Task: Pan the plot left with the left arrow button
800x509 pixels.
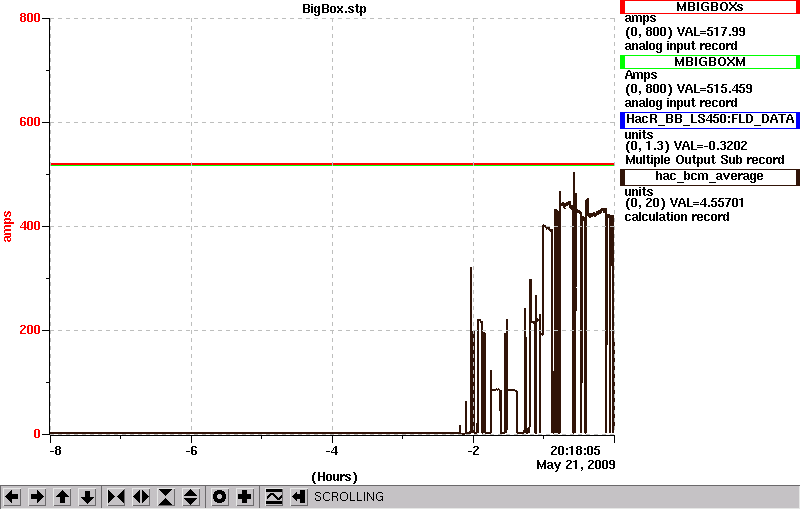Action: [12, 497]
